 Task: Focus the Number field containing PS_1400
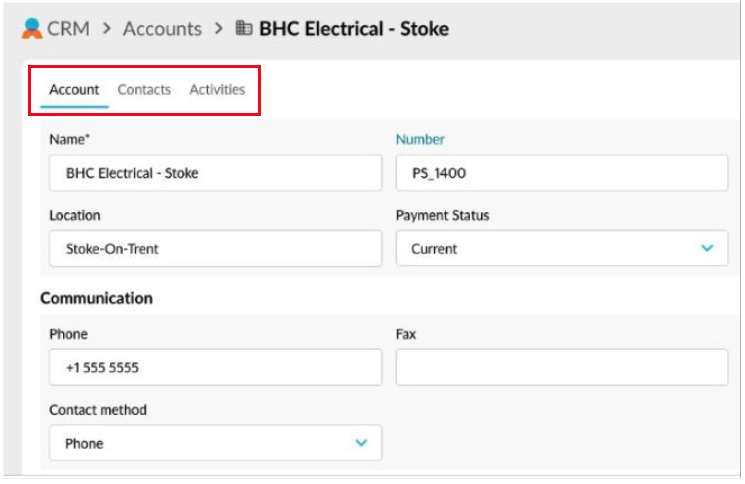(x=561, y=173)
